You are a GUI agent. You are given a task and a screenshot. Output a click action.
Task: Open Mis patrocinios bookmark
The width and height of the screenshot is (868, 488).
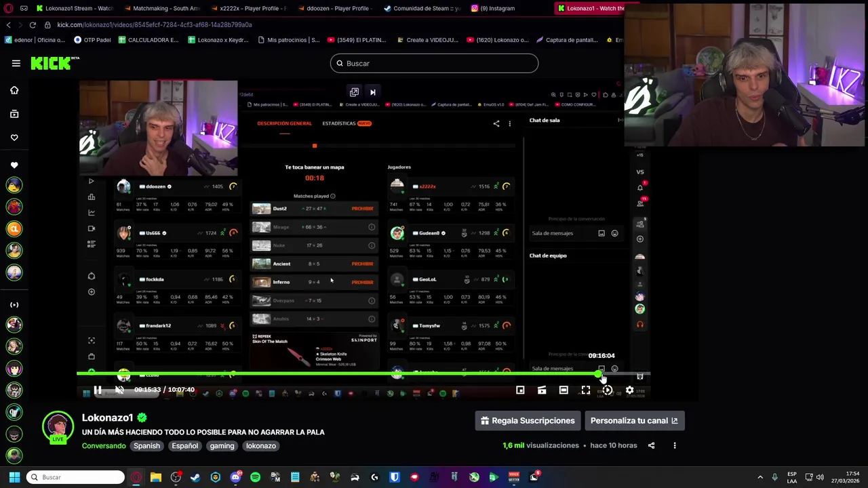click(x=289, y=40)
